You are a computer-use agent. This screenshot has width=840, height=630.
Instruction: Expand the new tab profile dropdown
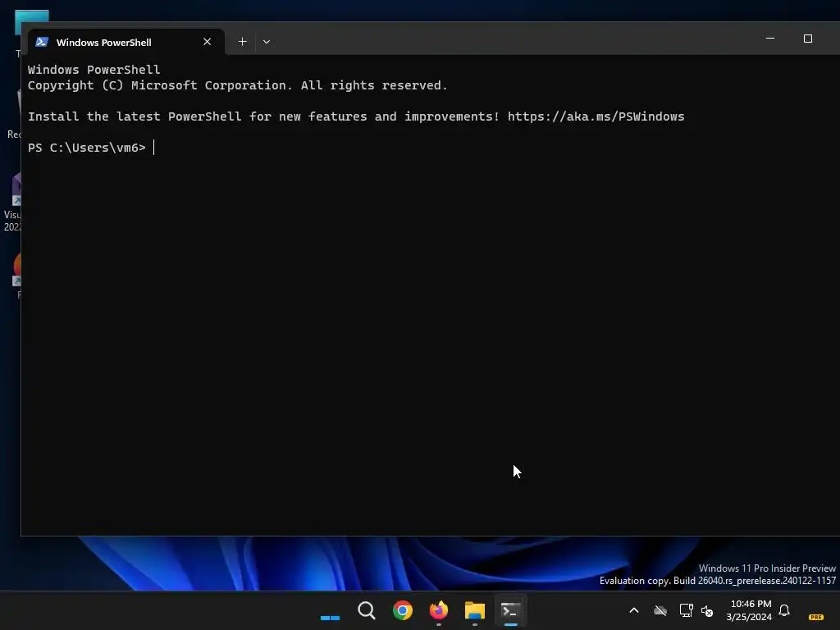267,42
